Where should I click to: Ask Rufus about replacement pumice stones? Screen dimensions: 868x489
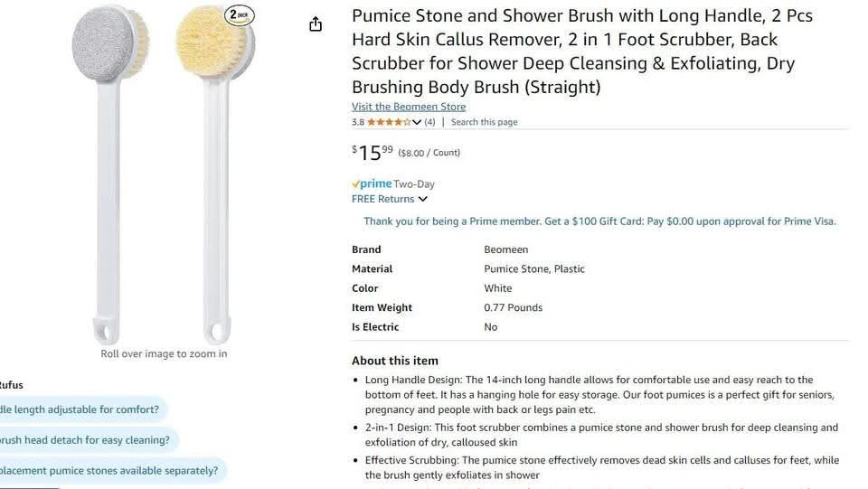tap(108, 471)
